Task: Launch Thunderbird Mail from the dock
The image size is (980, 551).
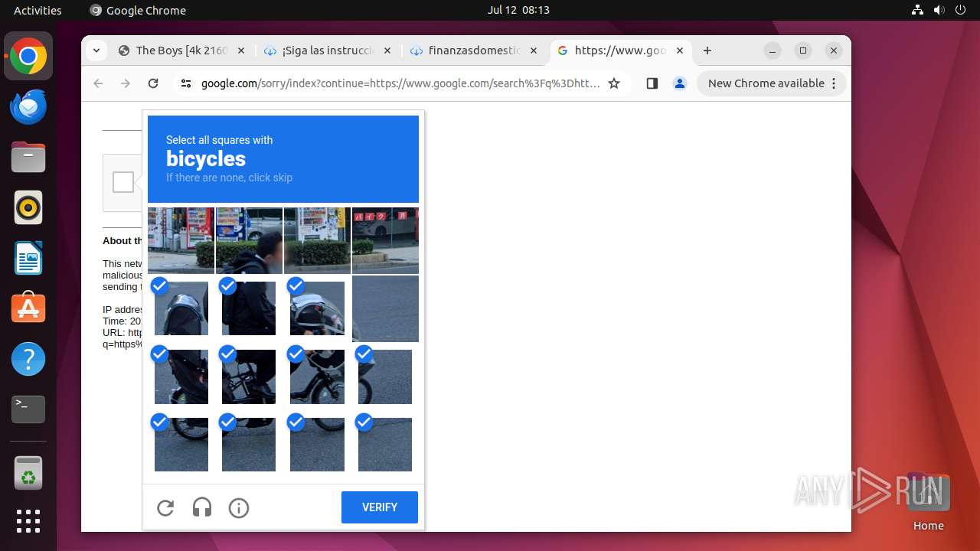Action: click(x=28, y=107)
